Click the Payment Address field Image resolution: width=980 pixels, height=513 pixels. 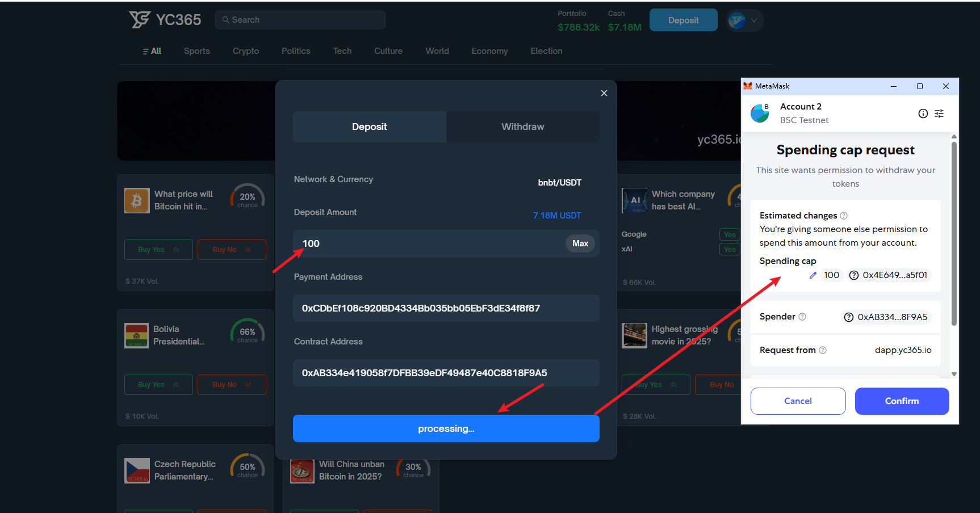point(446,308)
